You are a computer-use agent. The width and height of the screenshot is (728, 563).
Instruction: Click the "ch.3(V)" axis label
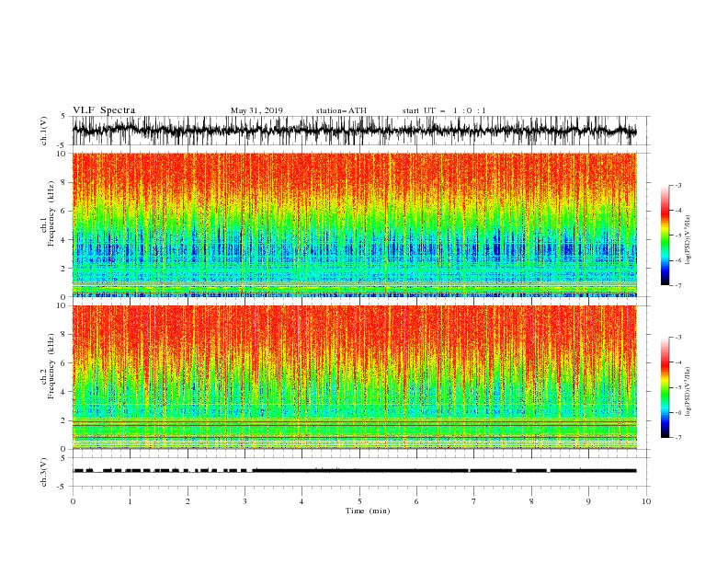[44, 472]
